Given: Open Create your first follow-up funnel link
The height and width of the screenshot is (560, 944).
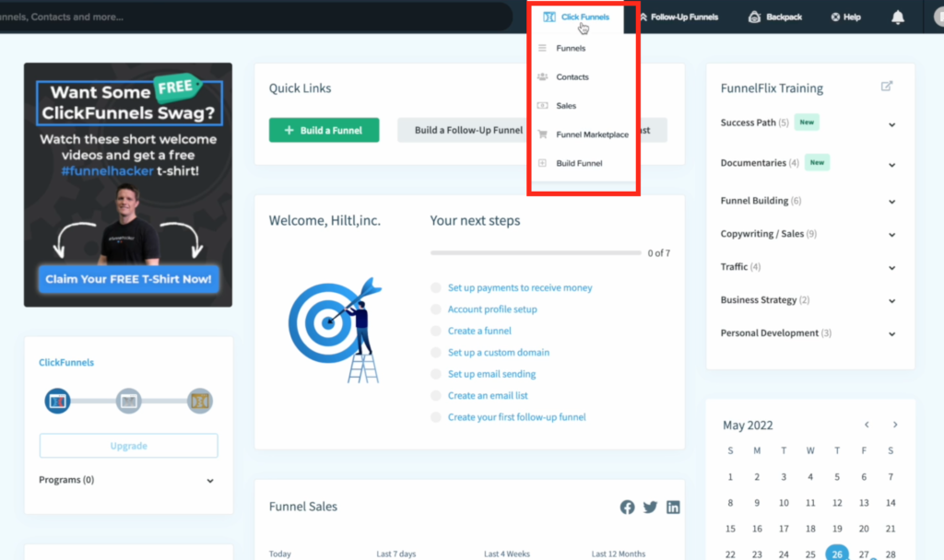Looking at the screenshot, I should [x=516, y=418].
